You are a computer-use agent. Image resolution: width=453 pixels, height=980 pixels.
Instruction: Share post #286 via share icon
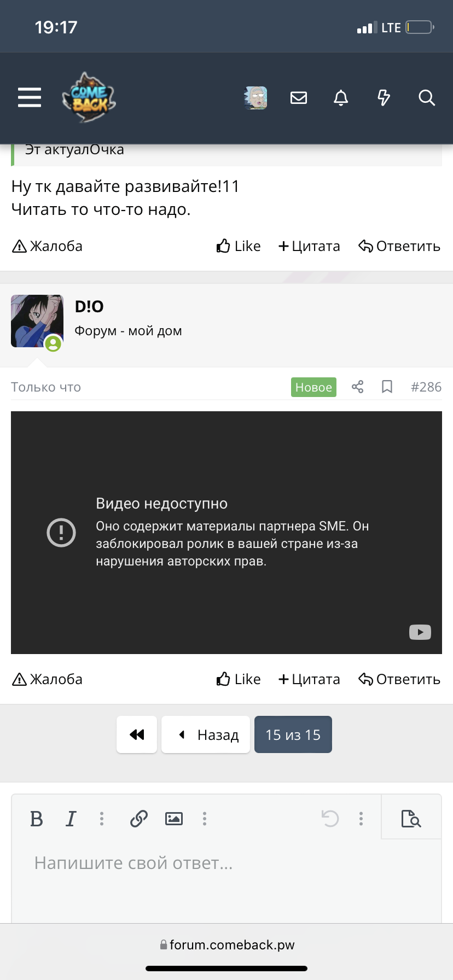(358, 387)
